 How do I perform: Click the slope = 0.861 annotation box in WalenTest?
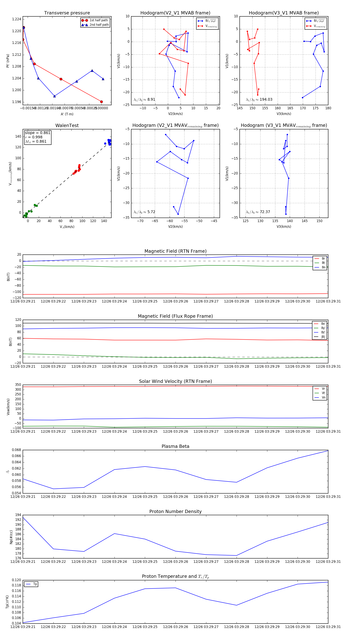(37, 137)
